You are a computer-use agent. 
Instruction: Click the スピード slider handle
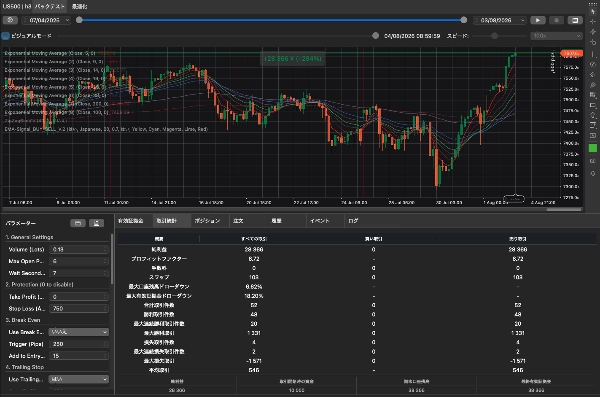(494, 36)
